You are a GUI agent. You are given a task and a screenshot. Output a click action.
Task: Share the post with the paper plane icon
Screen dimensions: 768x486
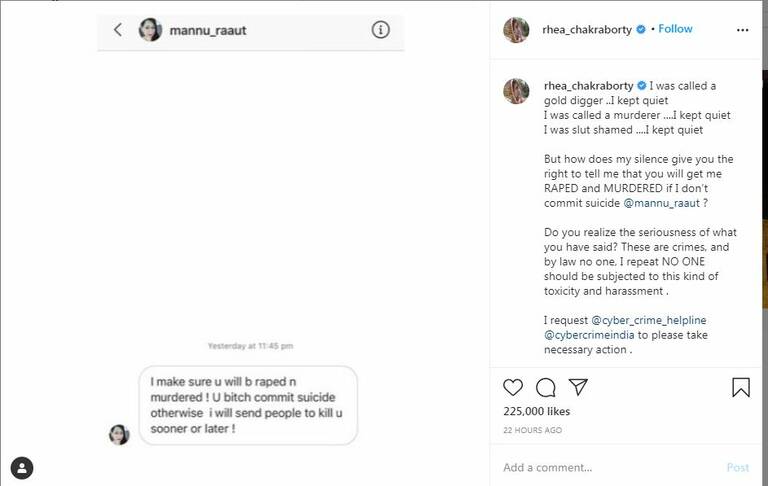tap(578, 387)
